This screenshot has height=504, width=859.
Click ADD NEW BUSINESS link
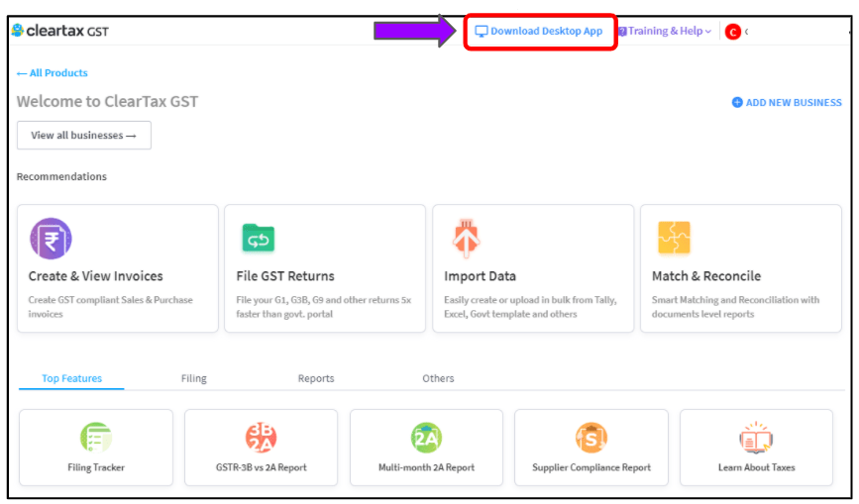point(787,102)
